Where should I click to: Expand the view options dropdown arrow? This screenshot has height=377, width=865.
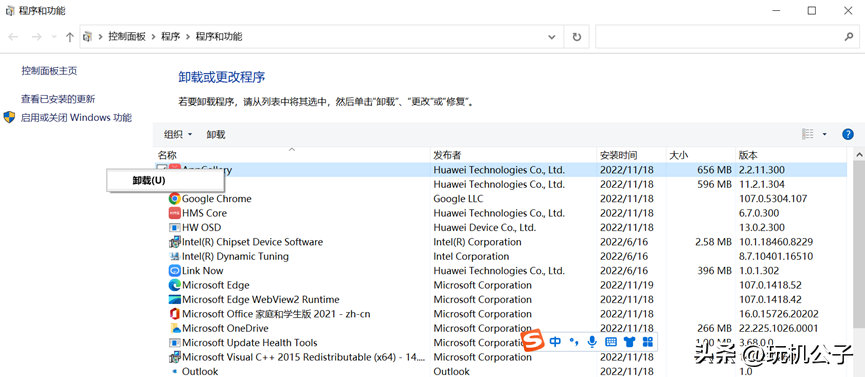coord(825,134)
